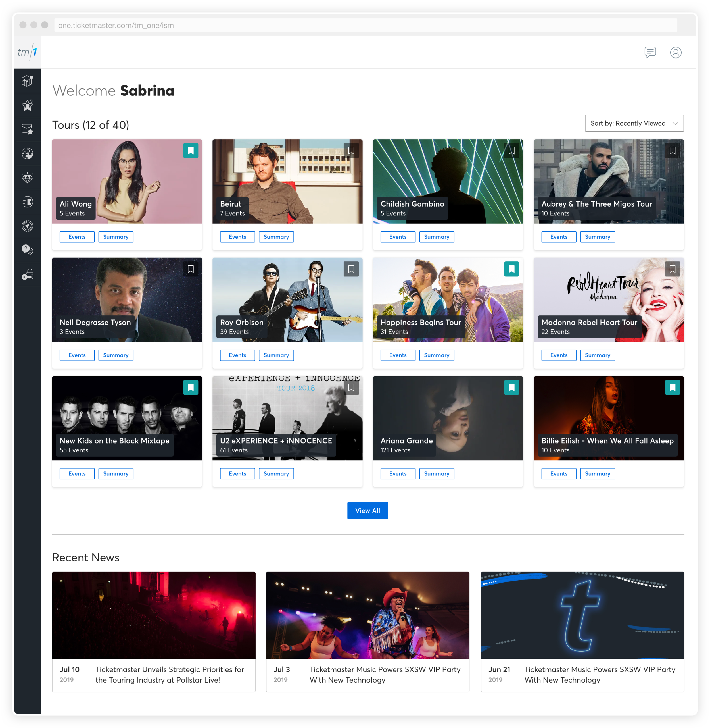
Task: Bookmark the Beirut tour
Action: tap(351, 151)
